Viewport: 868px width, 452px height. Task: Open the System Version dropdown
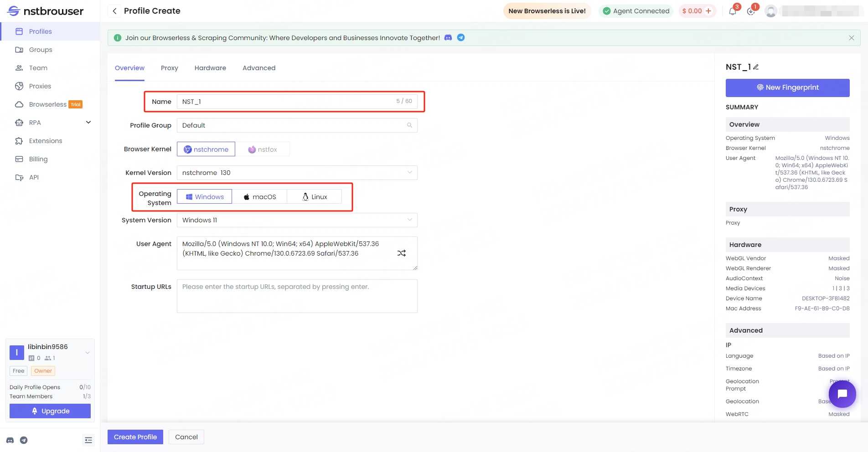297,220
